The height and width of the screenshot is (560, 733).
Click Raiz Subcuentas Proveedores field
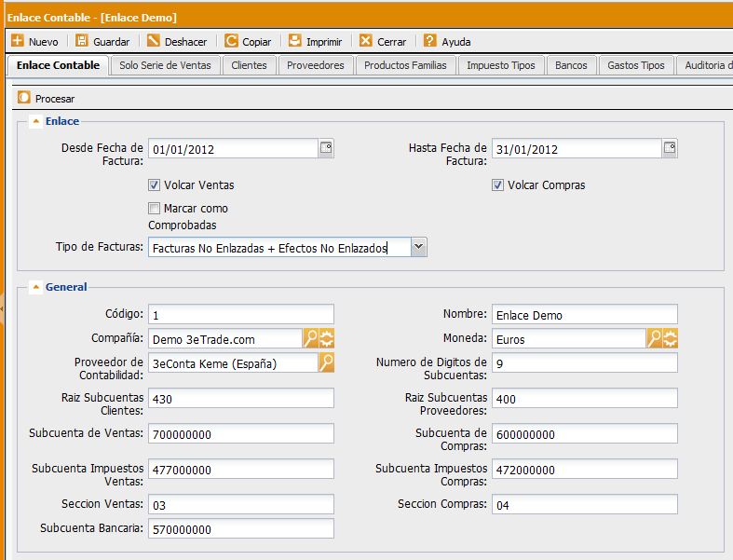(585, 398)
